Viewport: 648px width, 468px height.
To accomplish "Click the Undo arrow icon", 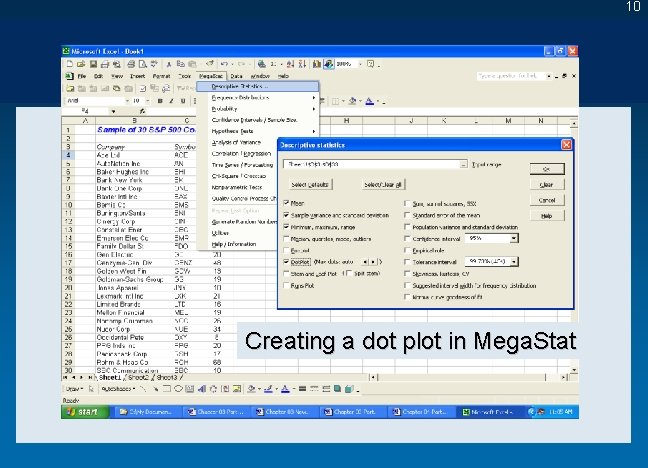I will 224,64.
